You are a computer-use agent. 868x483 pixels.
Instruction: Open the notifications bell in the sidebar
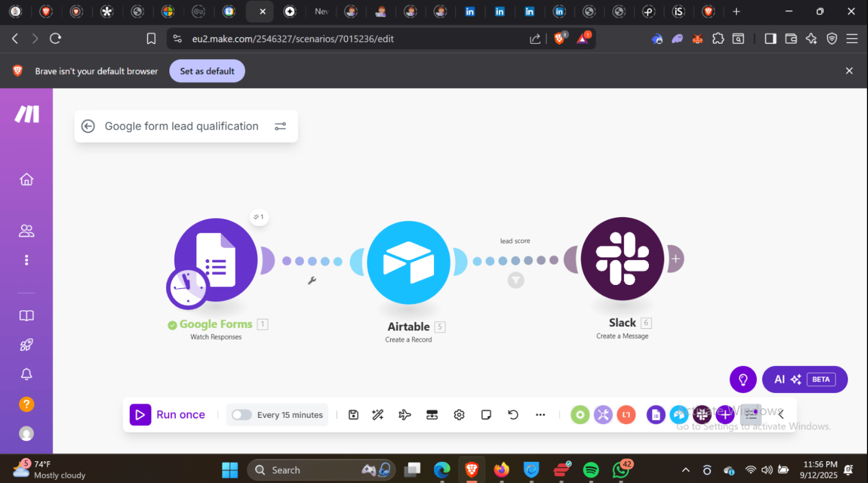coord(27,374)
